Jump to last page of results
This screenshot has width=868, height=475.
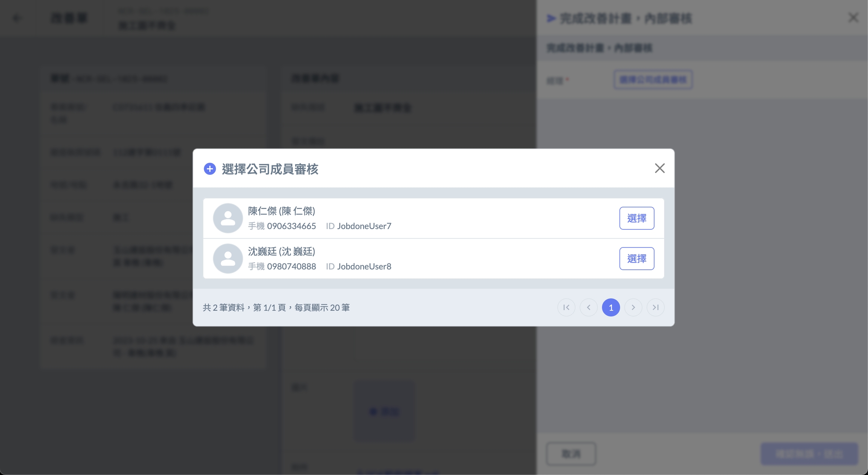coord(655,307)
